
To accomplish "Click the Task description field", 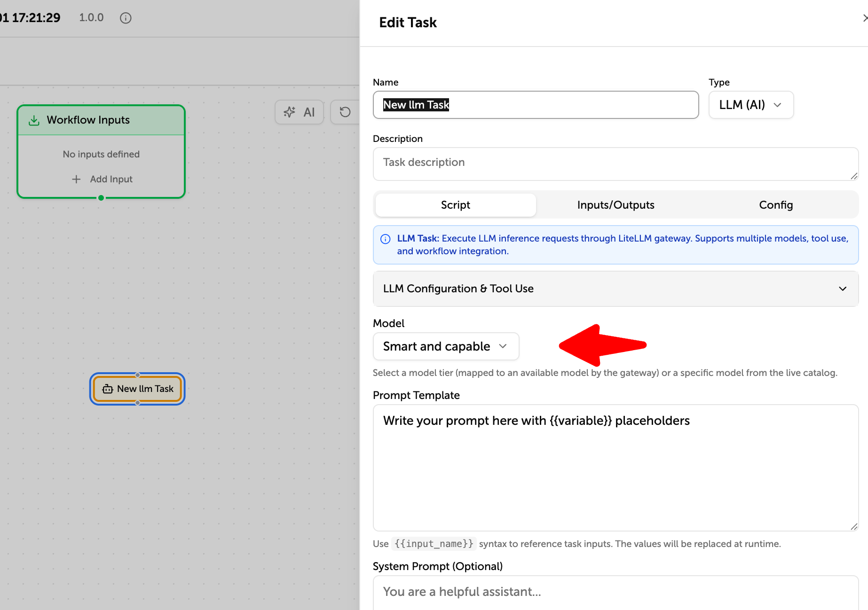I will click(615, 164).
